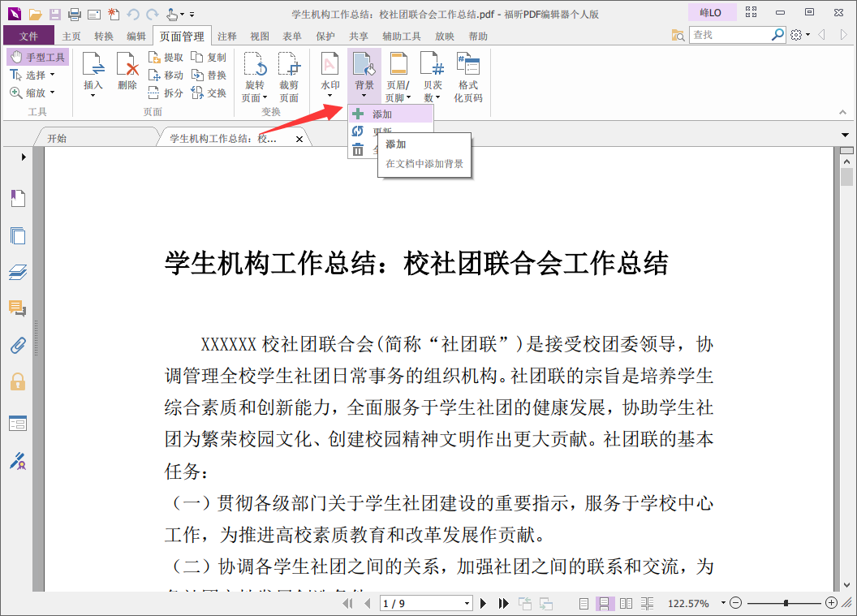
Task: Open the form fields panel in sidebar
Action: point(18,423)
